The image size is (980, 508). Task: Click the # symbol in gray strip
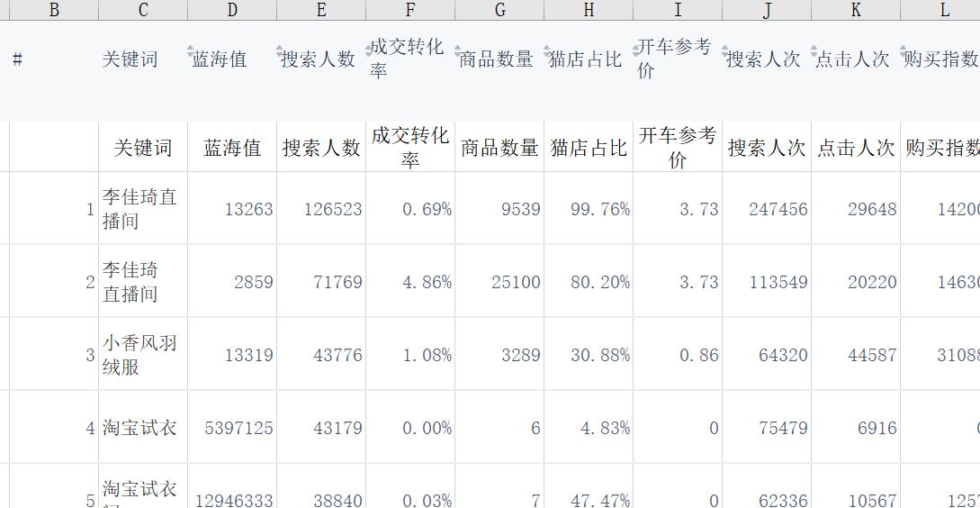18,60
